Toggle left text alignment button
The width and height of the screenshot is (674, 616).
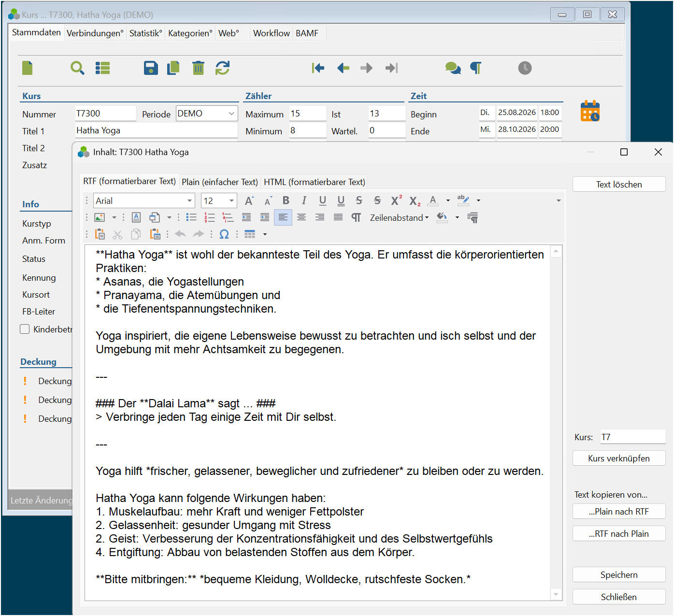point(283,217)
